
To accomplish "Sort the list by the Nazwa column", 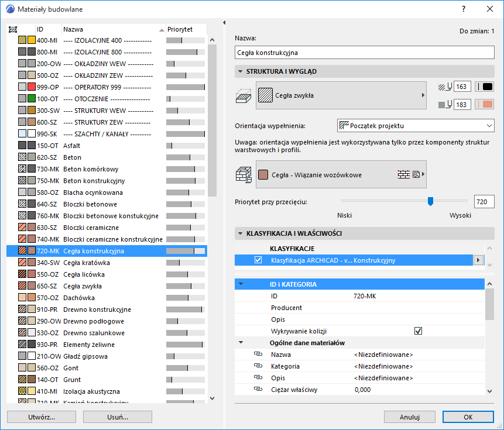I will coord(114,29).
